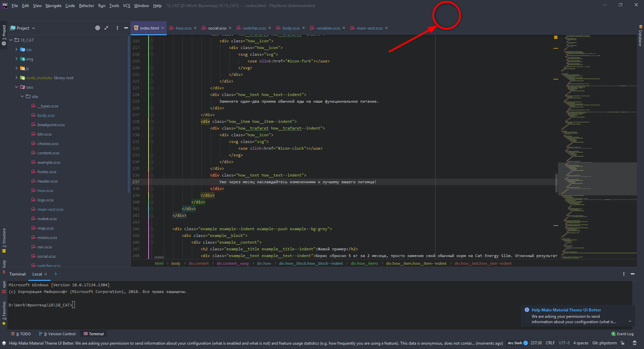Open the Gulp tool window
The height and width of the screenshot is (349, 644).
[x=4, y=266]
